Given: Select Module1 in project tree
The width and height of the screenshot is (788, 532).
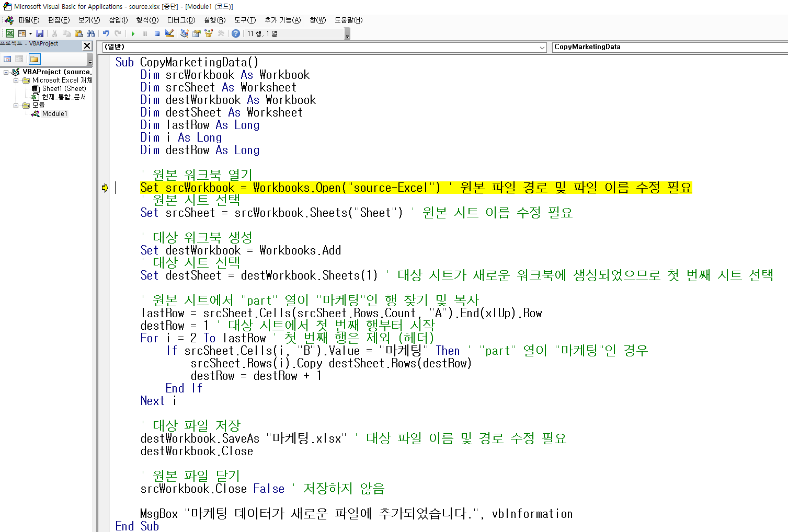Looking at the screenshot, I should point(55,114).
